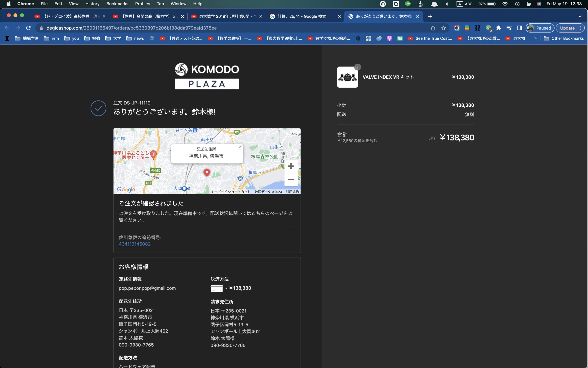Open the tracking number 434113145082 link

point(134,244)
